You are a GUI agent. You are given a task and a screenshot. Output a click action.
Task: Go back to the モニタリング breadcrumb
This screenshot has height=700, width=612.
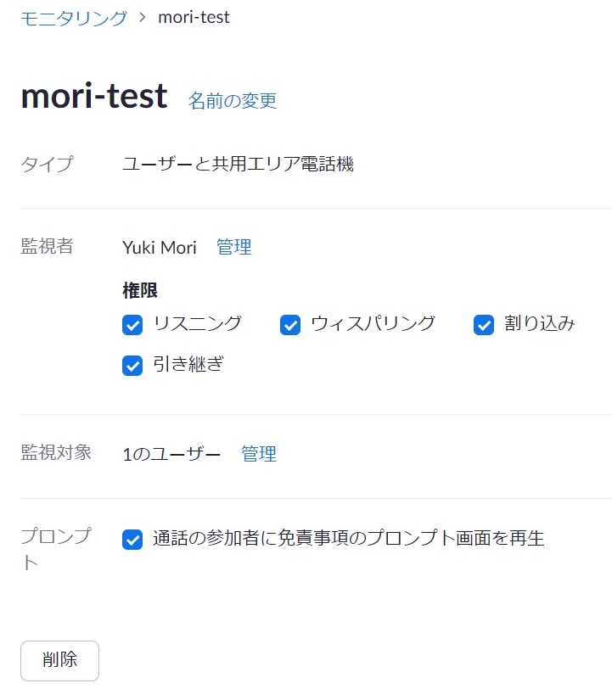pyautogui.click(x=74, y=17)
